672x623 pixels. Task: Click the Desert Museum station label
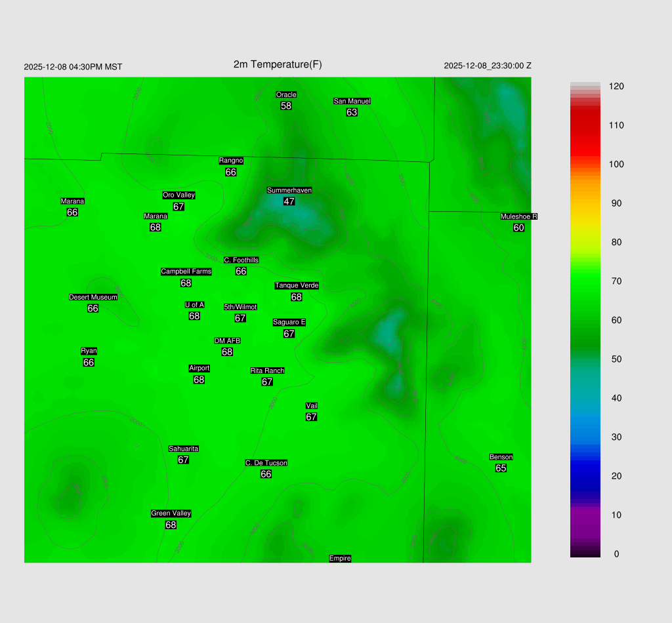click(93, 297)
